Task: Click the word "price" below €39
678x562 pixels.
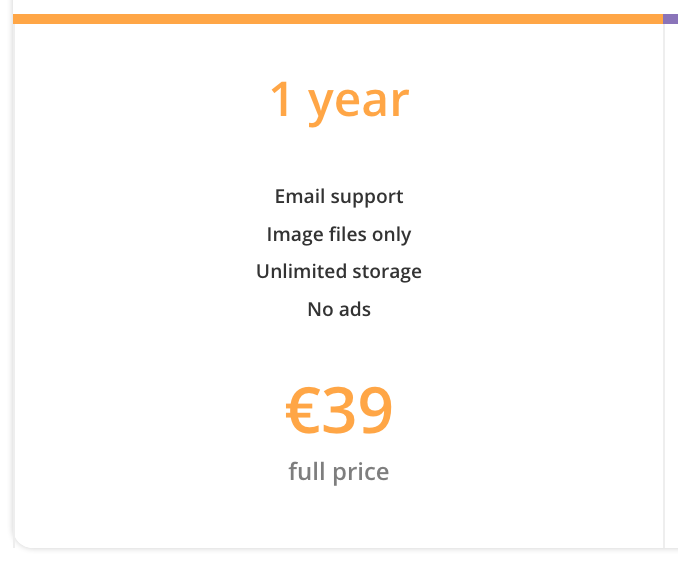Action: pos(361,473)
